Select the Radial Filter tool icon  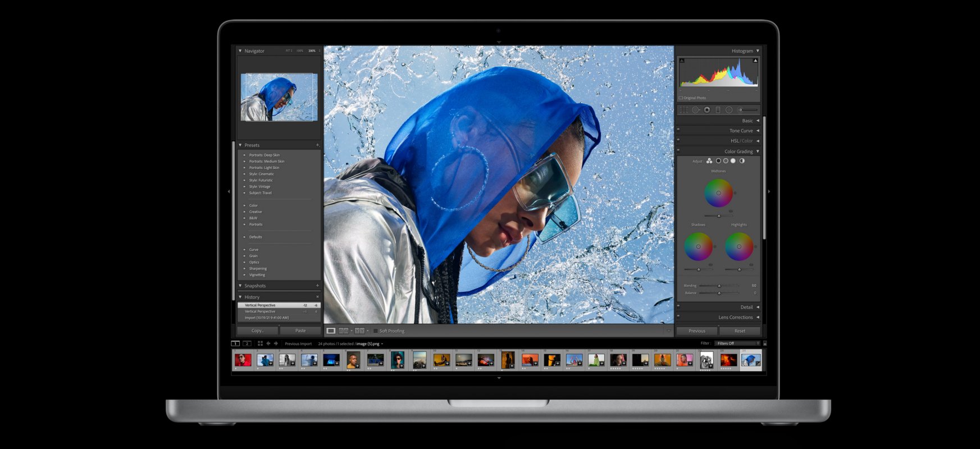point(729,110)
